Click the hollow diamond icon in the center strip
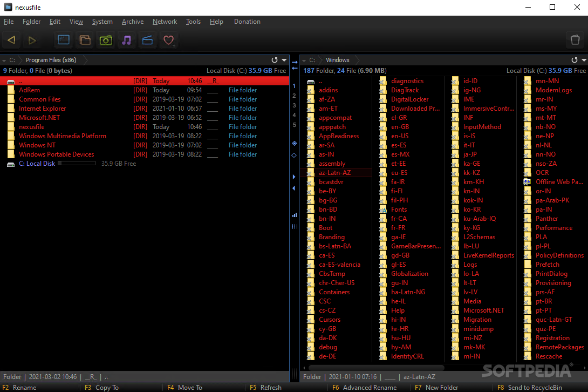Image resolution: width=588 pixels, height=392 pixels. tap(294, 155)
